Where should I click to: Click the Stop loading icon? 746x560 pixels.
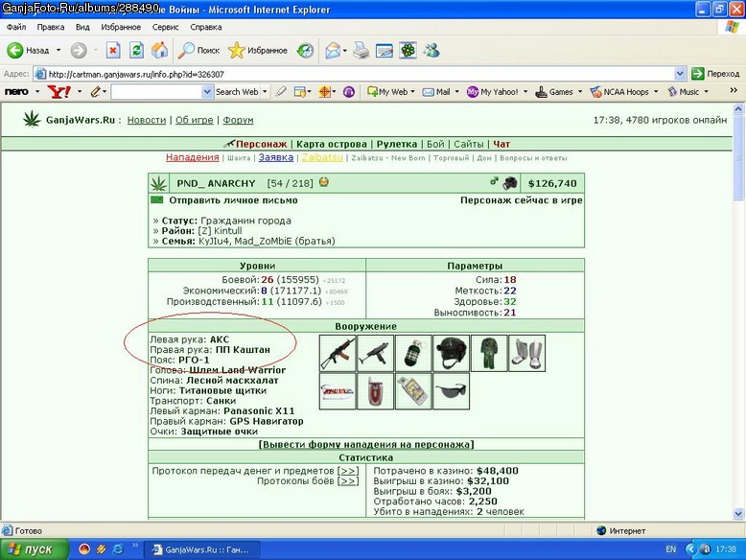click(x=113, y=50)
